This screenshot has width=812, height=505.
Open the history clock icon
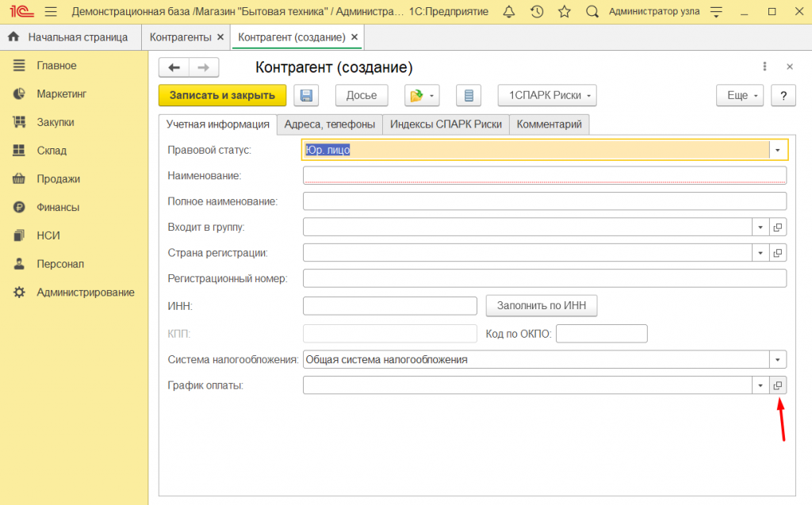point(537,12)
